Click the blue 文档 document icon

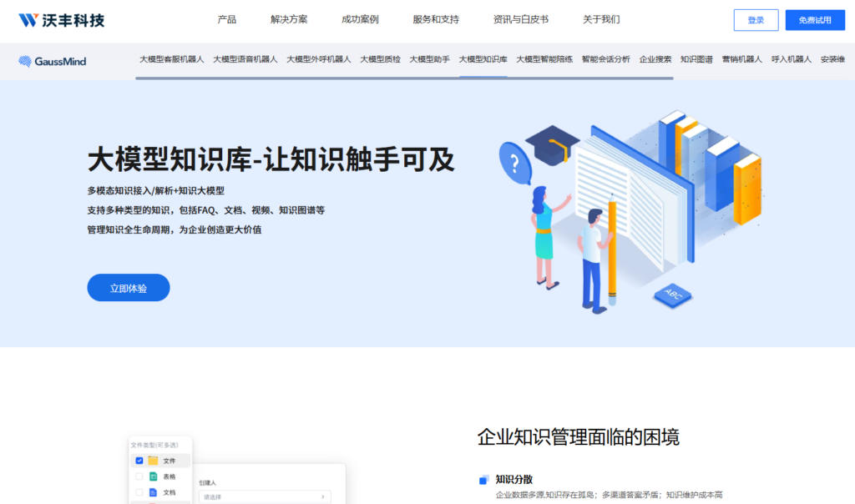coord(153,493)
